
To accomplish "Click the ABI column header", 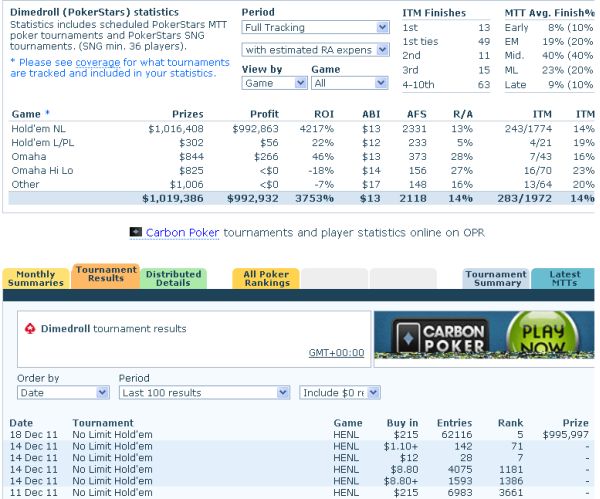I will 371,114.
